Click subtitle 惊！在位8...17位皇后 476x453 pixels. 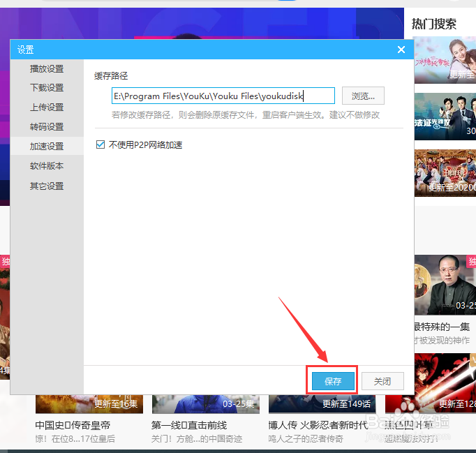pyautogui.click(x=75, y=439)
